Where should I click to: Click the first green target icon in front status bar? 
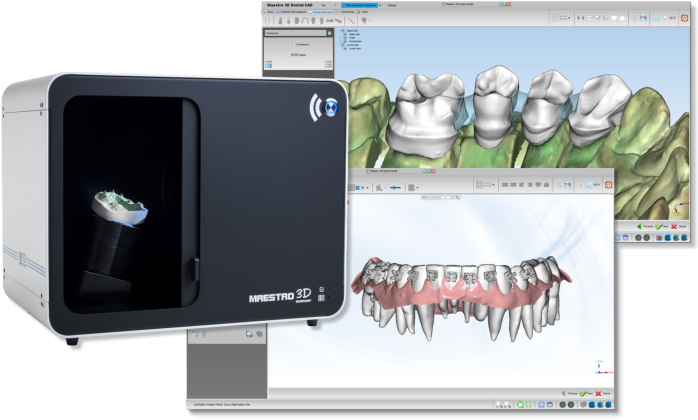(x=520, y=404)
